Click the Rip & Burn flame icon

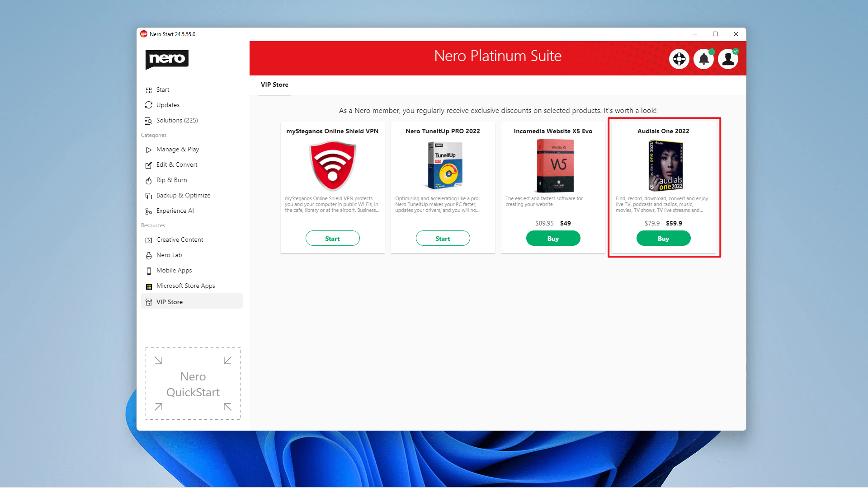(149, 180)
